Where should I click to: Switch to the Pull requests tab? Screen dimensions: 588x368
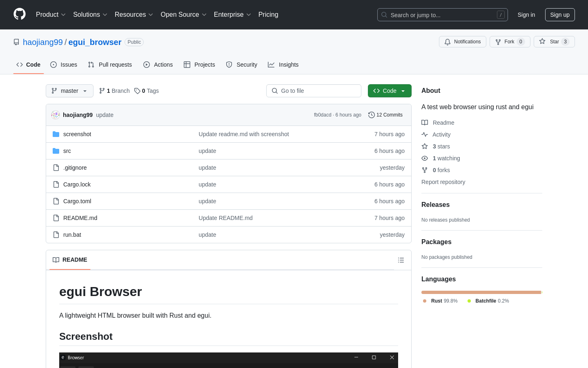pyautogui.click(x=110, y=65)
